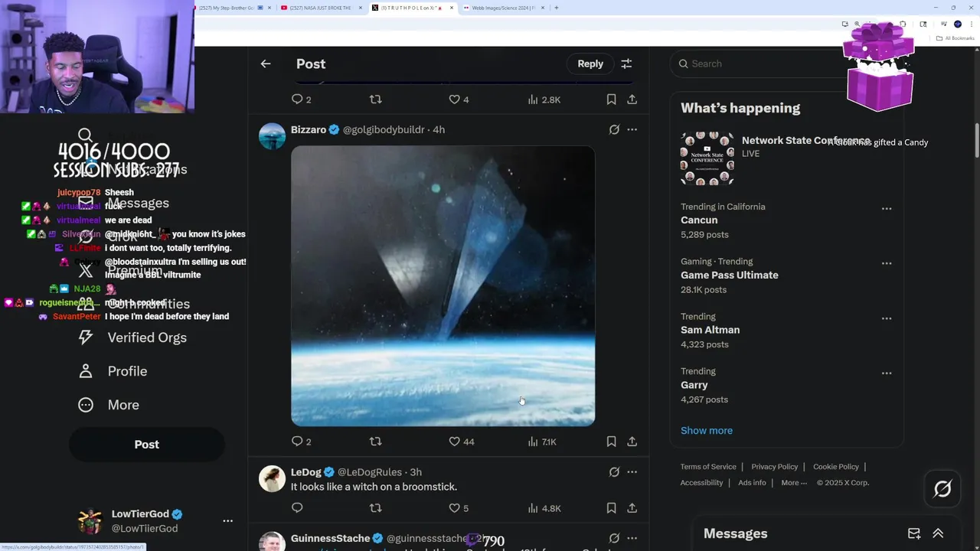980x551 pixels.
Task: Open more options for Garry trend
Action: coord(887,373)
